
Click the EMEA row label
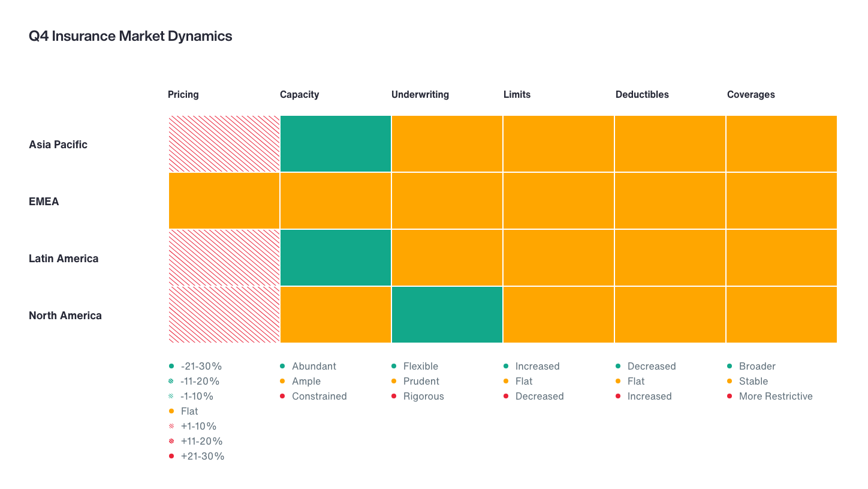click(x=44, y=202)
